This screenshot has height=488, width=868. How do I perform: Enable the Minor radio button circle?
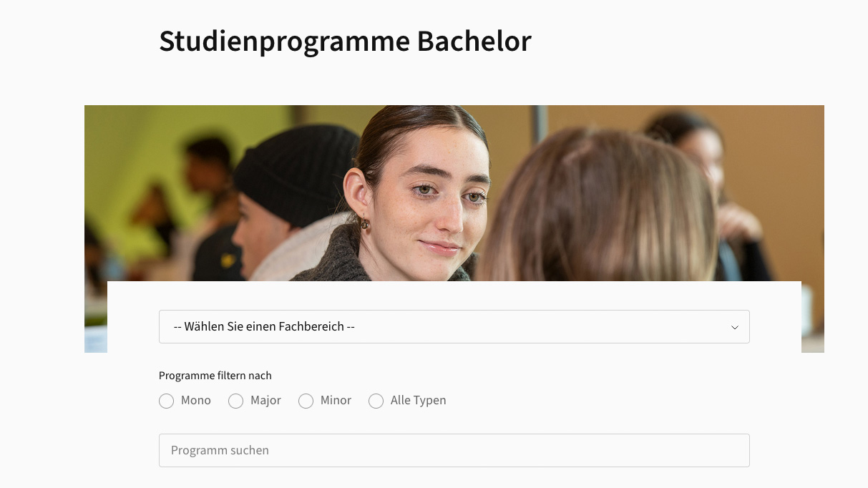306,401
